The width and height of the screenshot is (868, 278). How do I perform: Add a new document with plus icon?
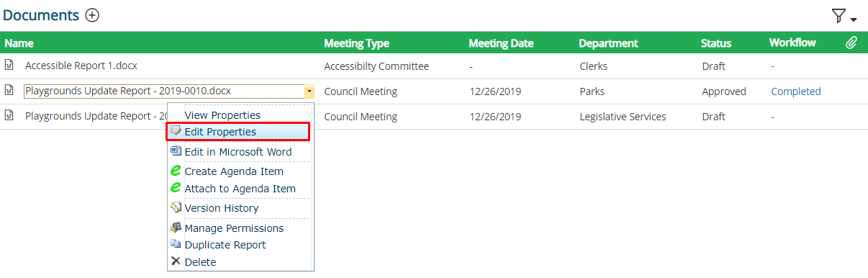pos(92,15)
